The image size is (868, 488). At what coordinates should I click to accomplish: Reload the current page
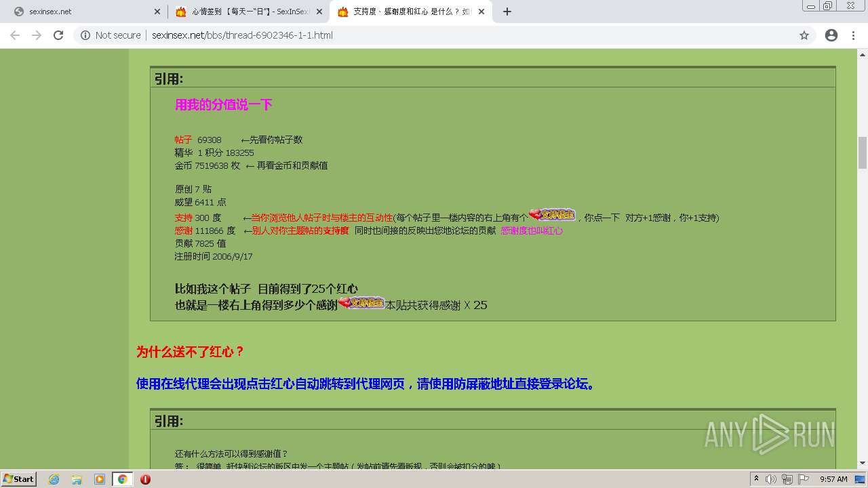coord(58,35)
